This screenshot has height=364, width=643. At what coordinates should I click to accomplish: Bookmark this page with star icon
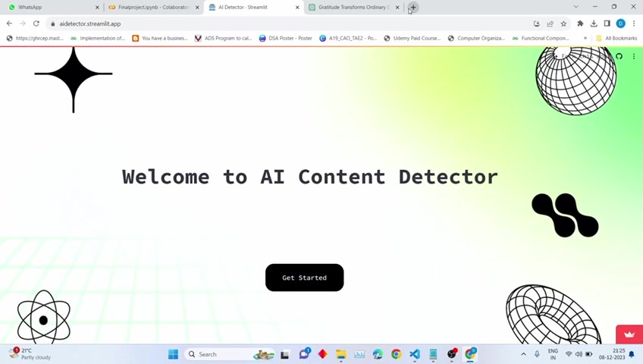pyautogui.click(x=563, y=24)
